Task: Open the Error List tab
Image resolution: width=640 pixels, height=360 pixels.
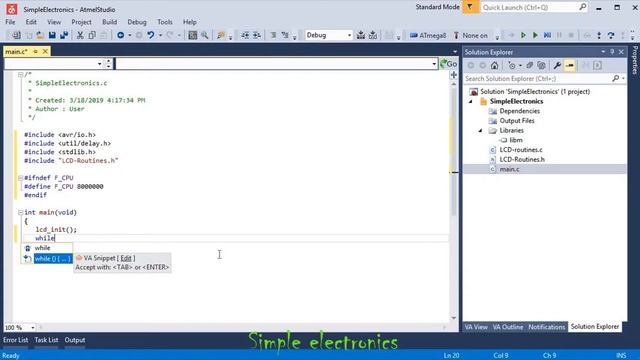Action: [x=16, y=340]
